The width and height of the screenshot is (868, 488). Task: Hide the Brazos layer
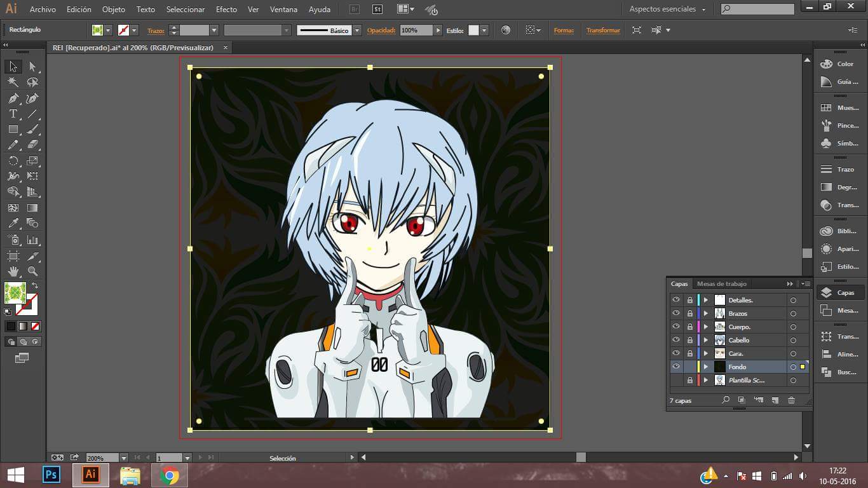tap(676, 313)
